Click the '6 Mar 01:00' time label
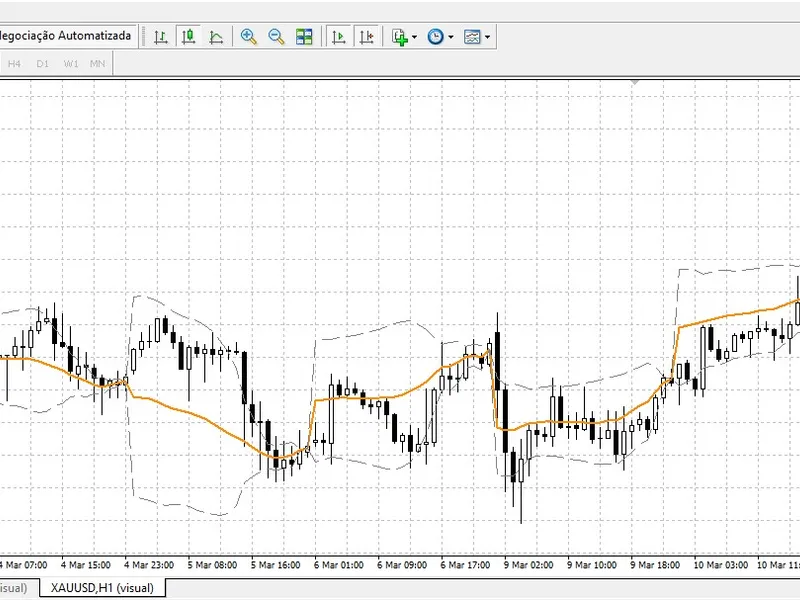Image resolution: width=800 pixels, height=600 pixels. click(339, 565)
